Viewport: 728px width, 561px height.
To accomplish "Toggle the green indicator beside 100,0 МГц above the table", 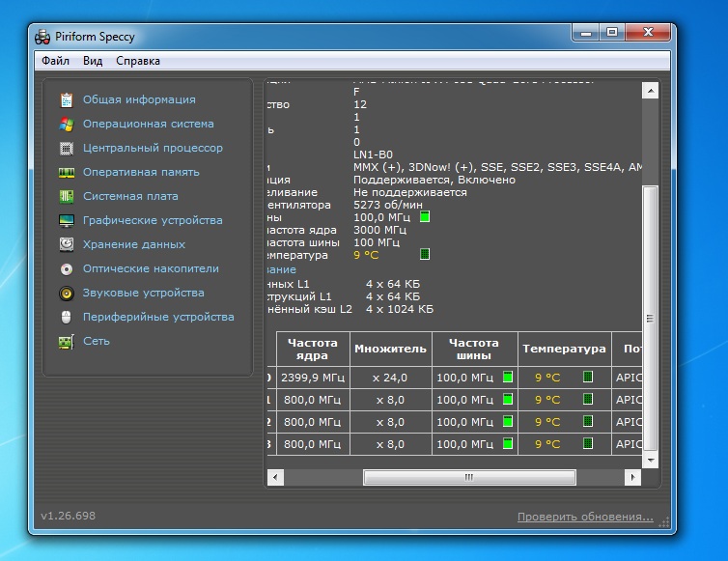I will [425, 217].
